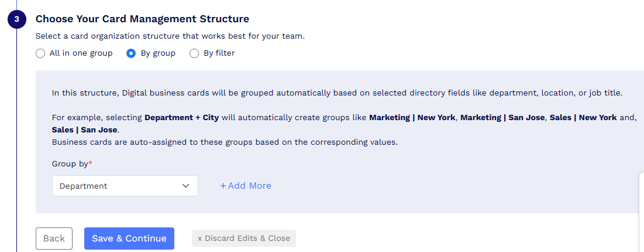Click the plus icon beside Add More
644x252 pixels.
pyautogui.click(x=223, y=186)
